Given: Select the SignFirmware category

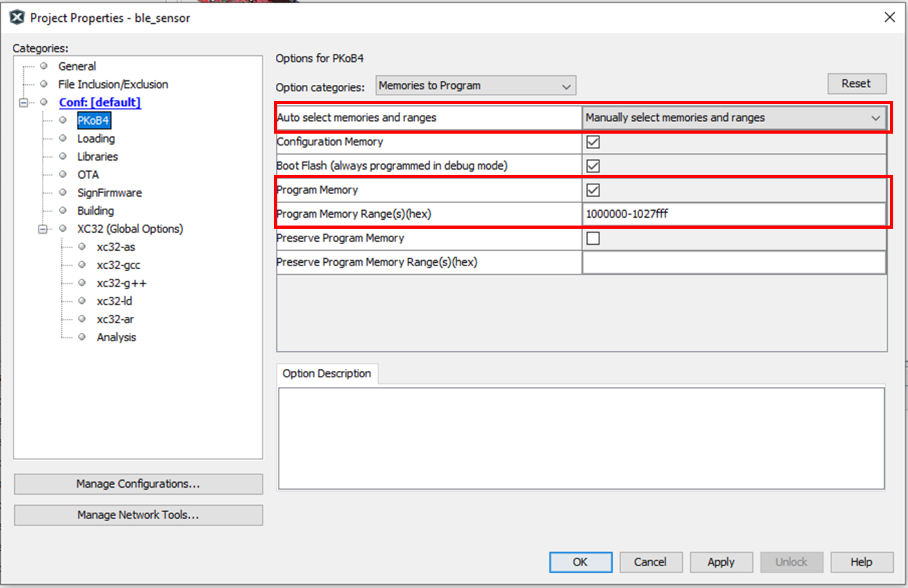Looking at the screenshot, I should point(109,193).
